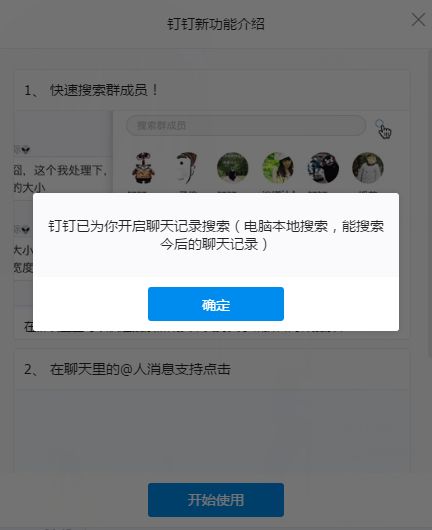
Task: Click the 确定 button in the dialog
Action: (x=216, y=304)
